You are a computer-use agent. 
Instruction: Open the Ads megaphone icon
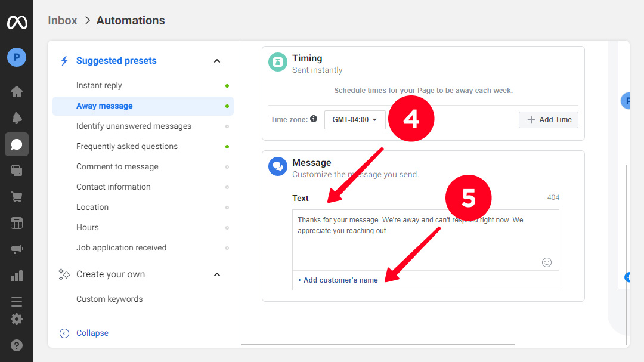pyautogui.click(x=17, y=249)
